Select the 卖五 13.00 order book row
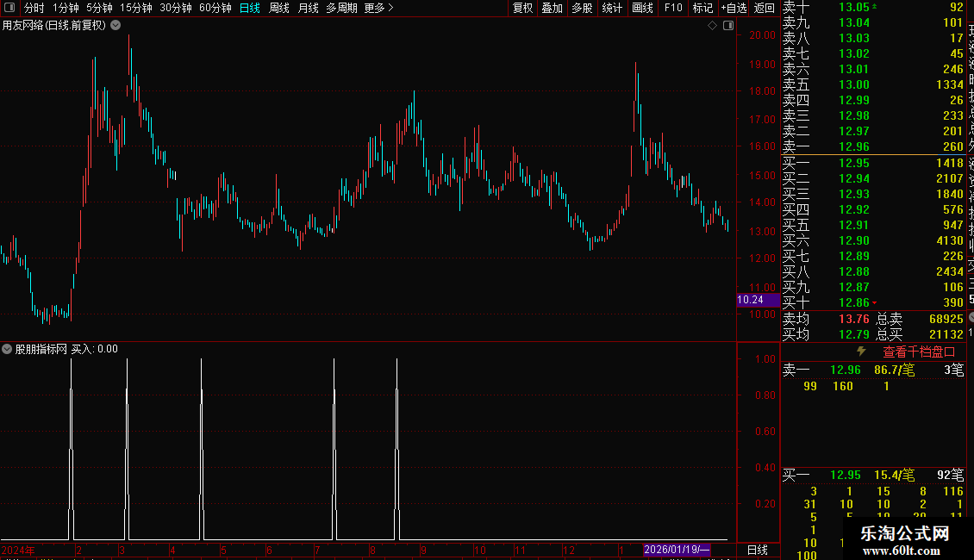This screenshot has height=560, width=974. click(x=873, y=84)
